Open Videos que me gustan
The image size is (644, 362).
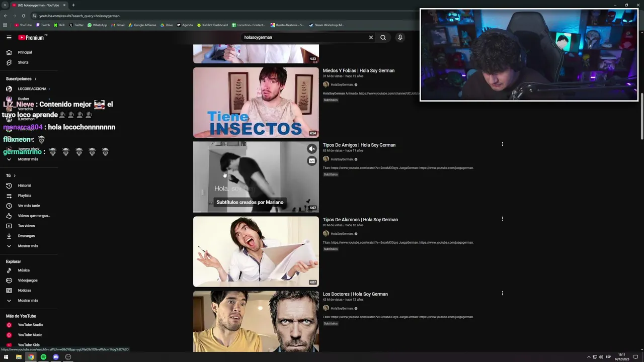point(29,216)
